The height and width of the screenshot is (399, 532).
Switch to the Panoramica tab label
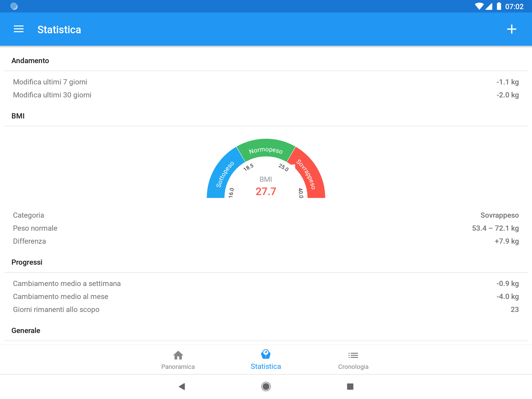[x=178, y=367]
